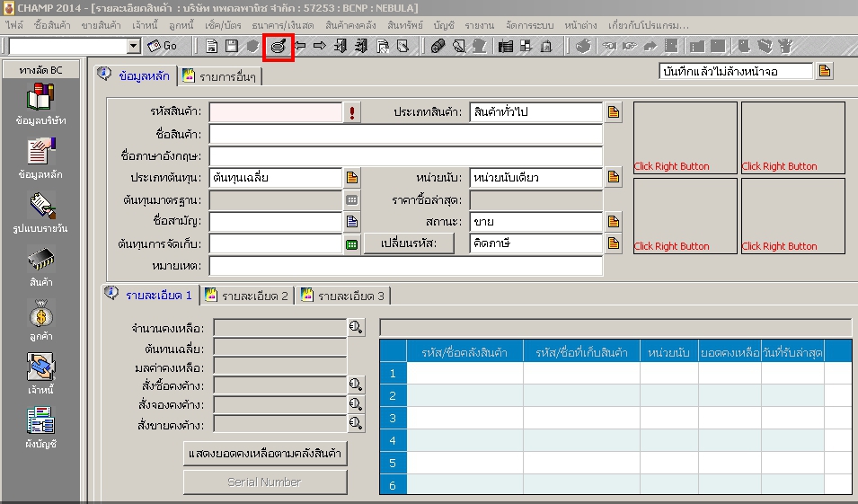Select the ข้อมูลหลัก tab above the form
This screenshot has height=504, width=858.
click(x=135, y=75)
